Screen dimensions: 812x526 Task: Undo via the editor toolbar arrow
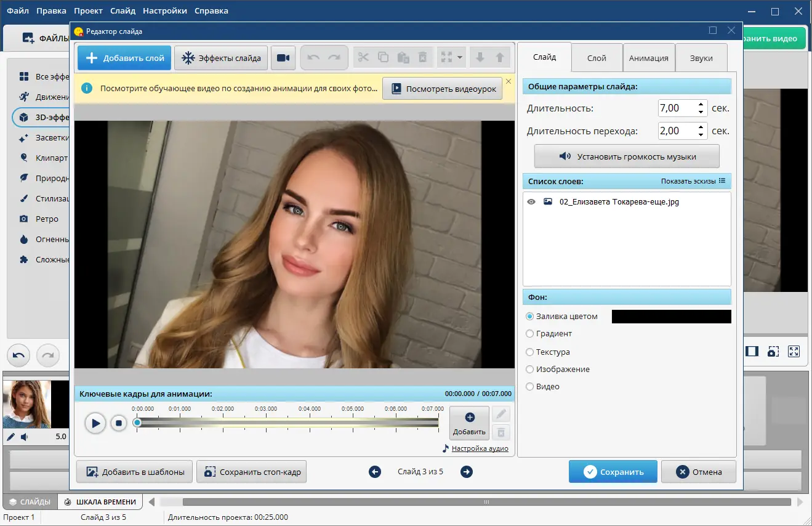(x=313, y=58)
